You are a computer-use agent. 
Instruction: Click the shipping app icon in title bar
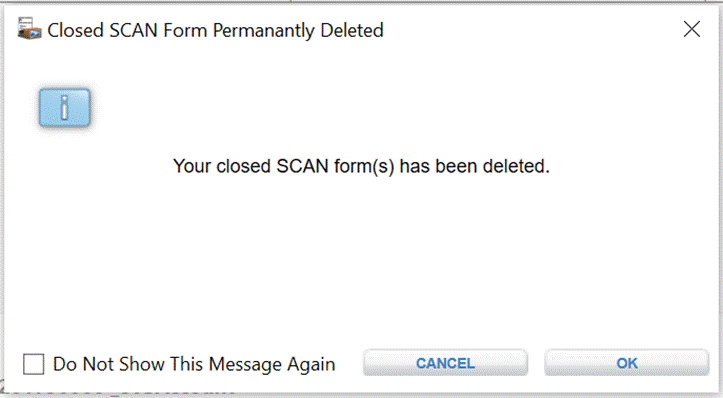[30, 29]
